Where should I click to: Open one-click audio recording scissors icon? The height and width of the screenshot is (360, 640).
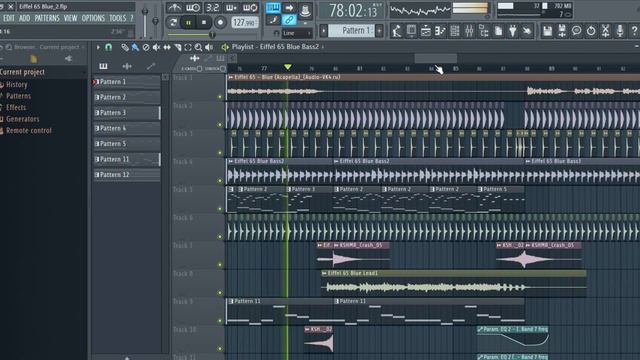(605, 31)
